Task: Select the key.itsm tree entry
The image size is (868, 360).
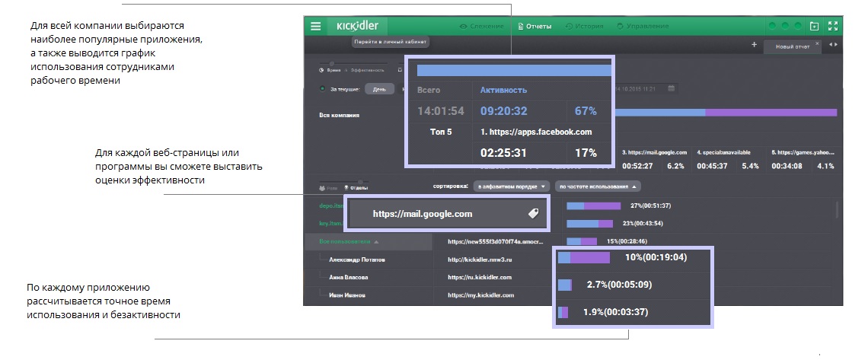Action: 331,223
